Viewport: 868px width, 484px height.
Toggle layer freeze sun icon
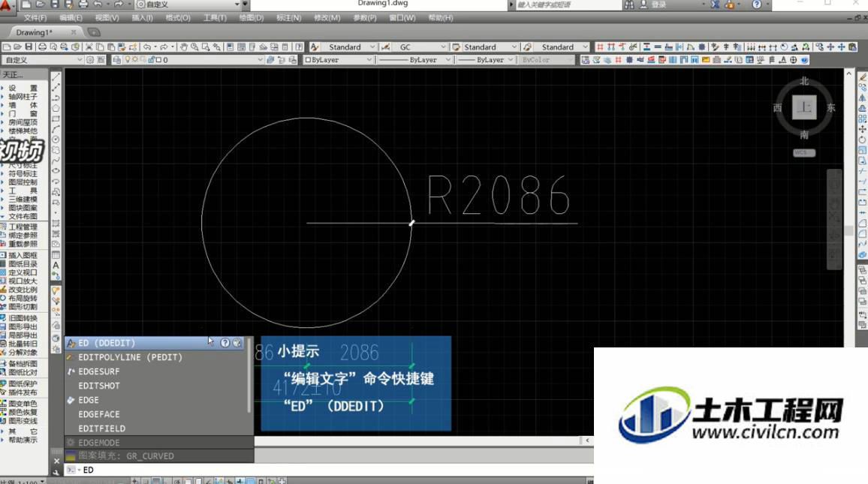(x=134, y=60)
